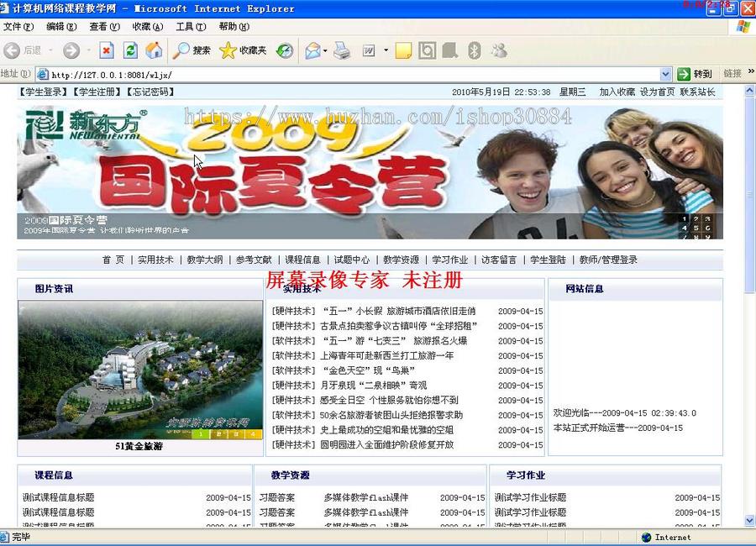
Task: Stop loading with red X icon
Action: coord(107,50)
